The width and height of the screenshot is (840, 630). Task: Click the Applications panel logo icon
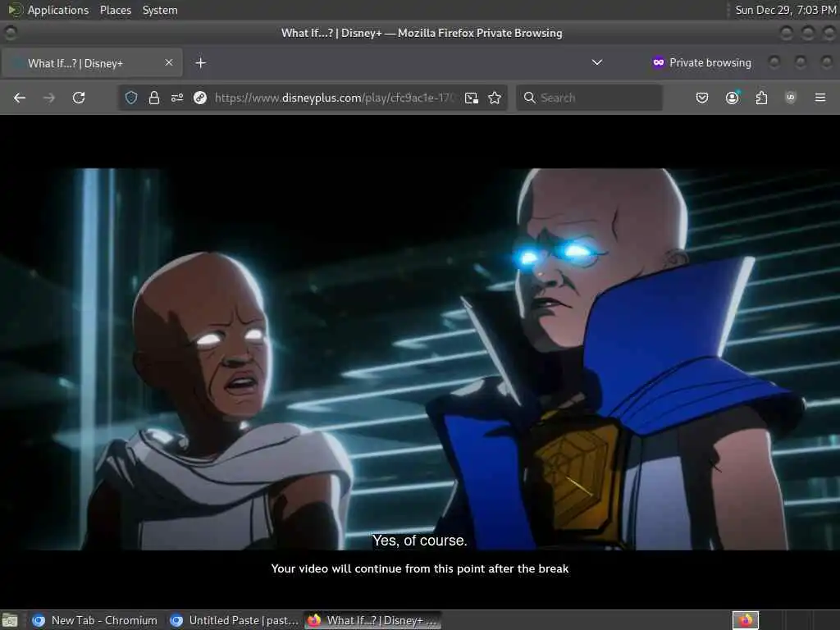tap(15, 10)
